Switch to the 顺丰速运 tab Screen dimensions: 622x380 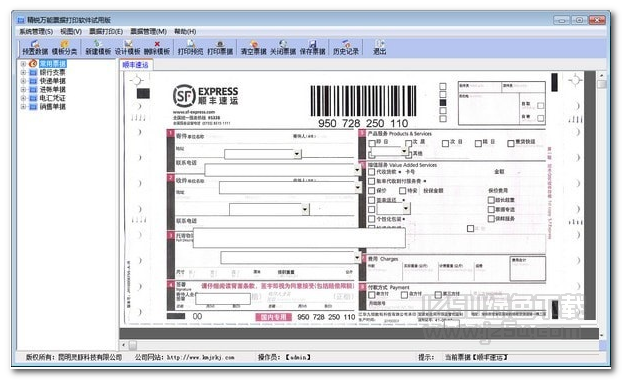pos(135,65)
